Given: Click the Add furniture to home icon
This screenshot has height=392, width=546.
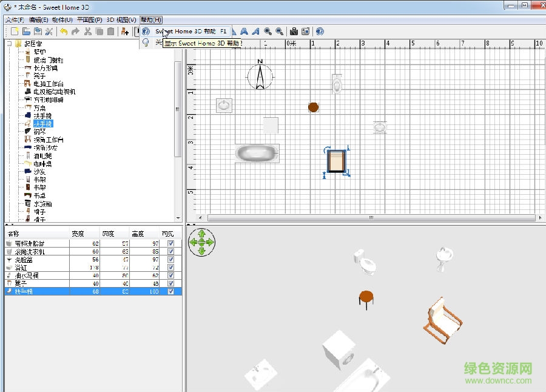Looking at the screenshot, I should tap(124, 31).
